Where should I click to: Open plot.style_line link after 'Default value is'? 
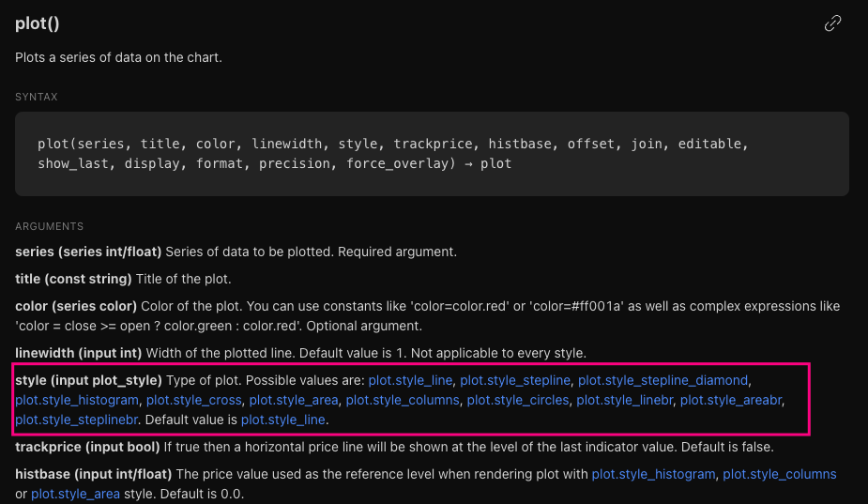tap(282, 420)
